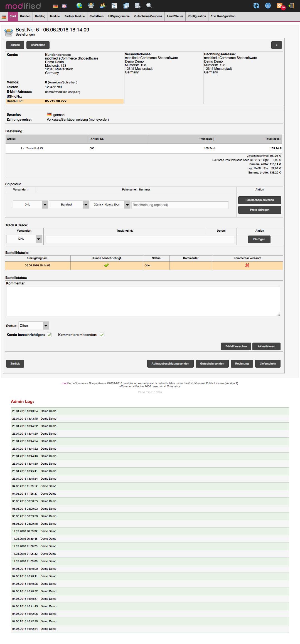Open orders via the shopping basket icon
This screenshot has height=644, width=300.
coord(91,6)
